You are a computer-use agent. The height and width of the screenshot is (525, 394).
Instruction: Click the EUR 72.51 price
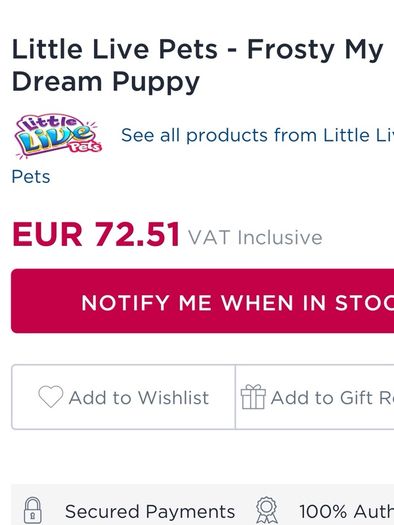point(96,234)
